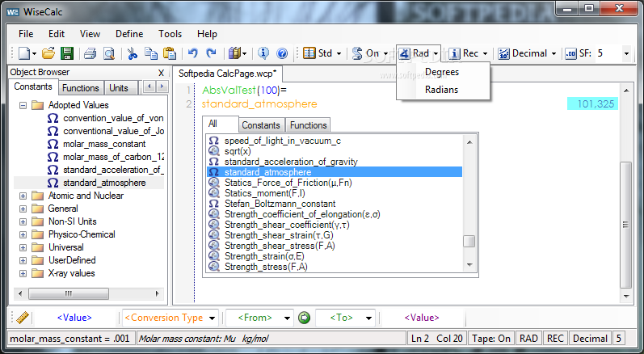Viewport: 644px width, 354px height.
Task: Pick Strength_stress(F,A) from the list
Action: click(266, 267)
